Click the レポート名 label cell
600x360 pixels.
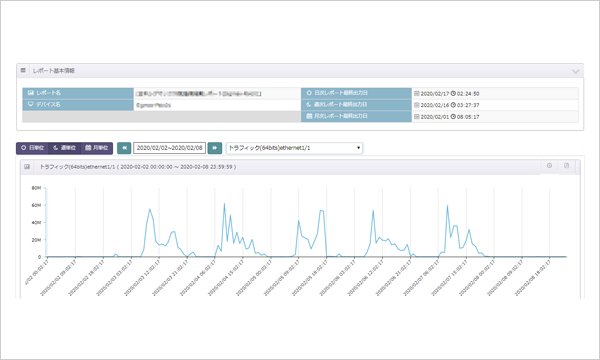point(78,93)
